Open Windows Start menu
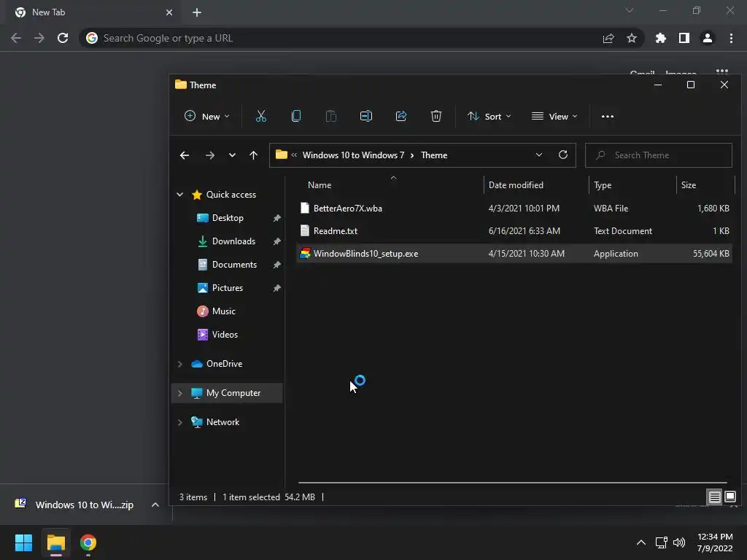The width and height of the screenshot is (747, 560). click(23, 542)
